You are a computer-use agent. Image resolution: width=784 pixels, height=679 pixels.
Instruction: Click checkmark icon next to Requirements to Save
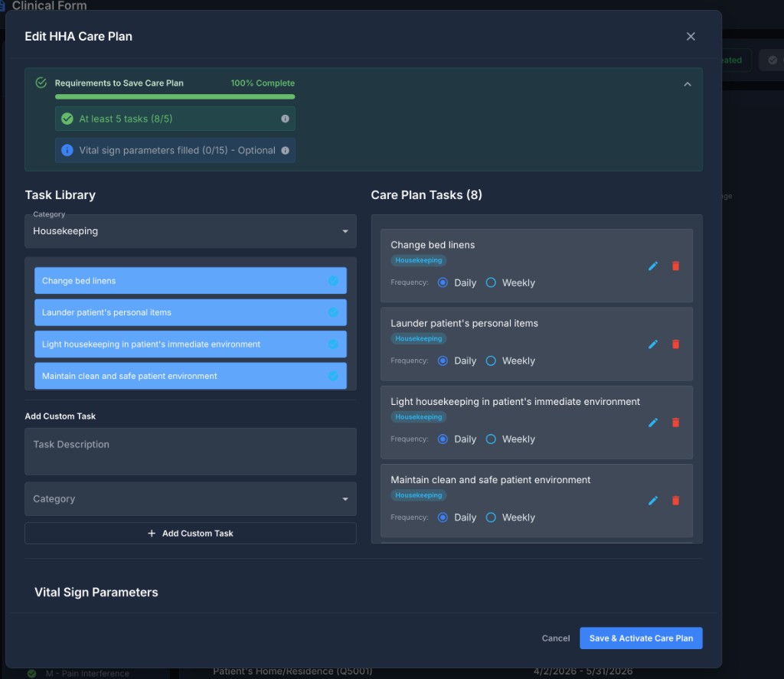[41, 83]
